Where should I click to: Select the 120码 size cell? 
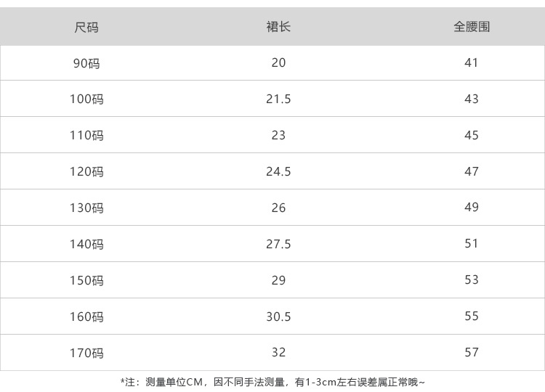coord(86,172)
